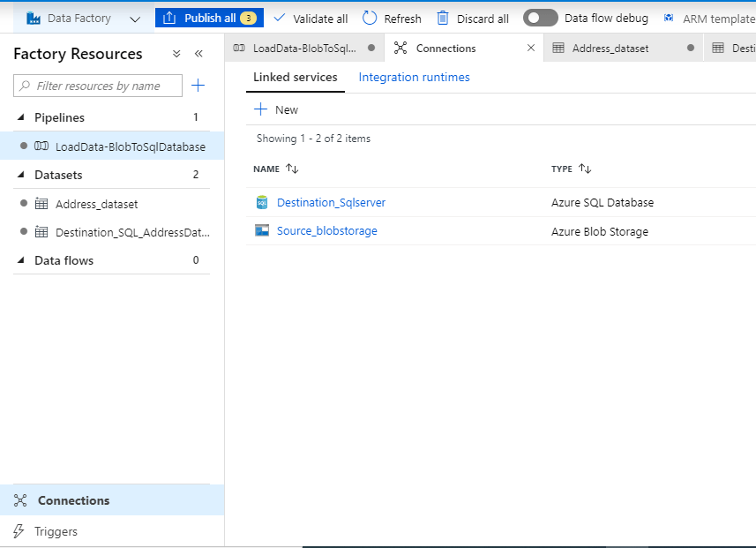Select LoadData-BlobToSqlDatabase pipeline

click(112, 146)
